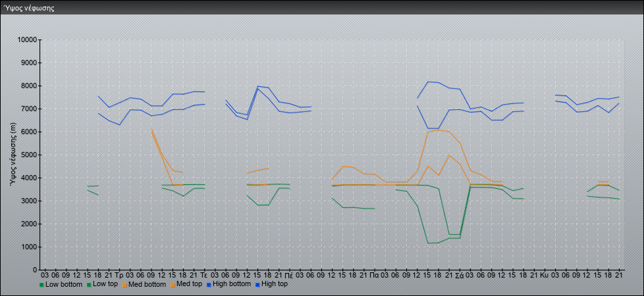
Task: Click the "Πέ" day label on the x-axis
Action: click(288, 275)
